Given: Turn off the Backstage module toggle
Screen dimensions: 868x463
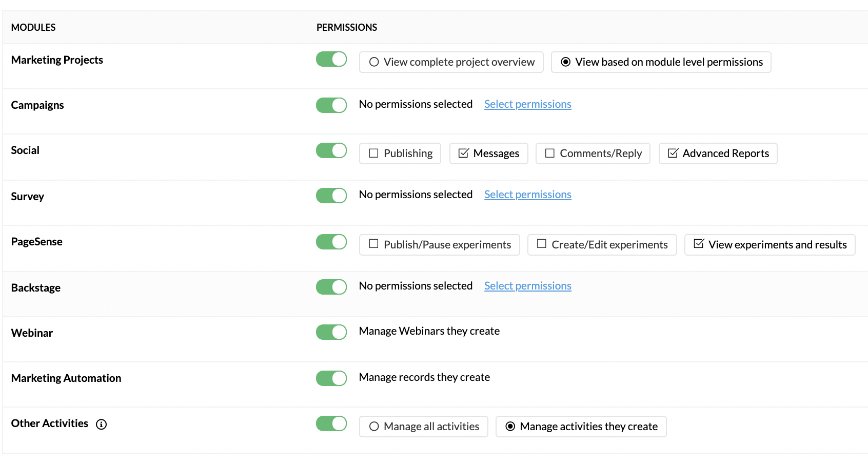Looking at the screenshot, I should click(x=331, y=287).
